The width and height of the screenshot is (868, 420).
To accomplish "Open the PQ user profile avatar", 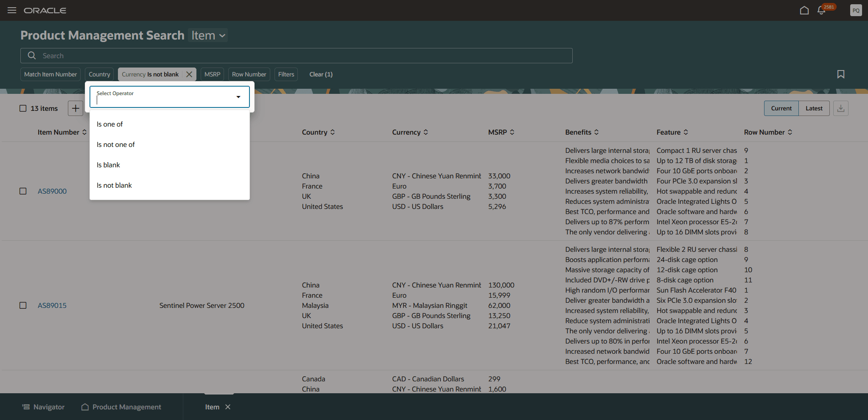I will (856, 10).
